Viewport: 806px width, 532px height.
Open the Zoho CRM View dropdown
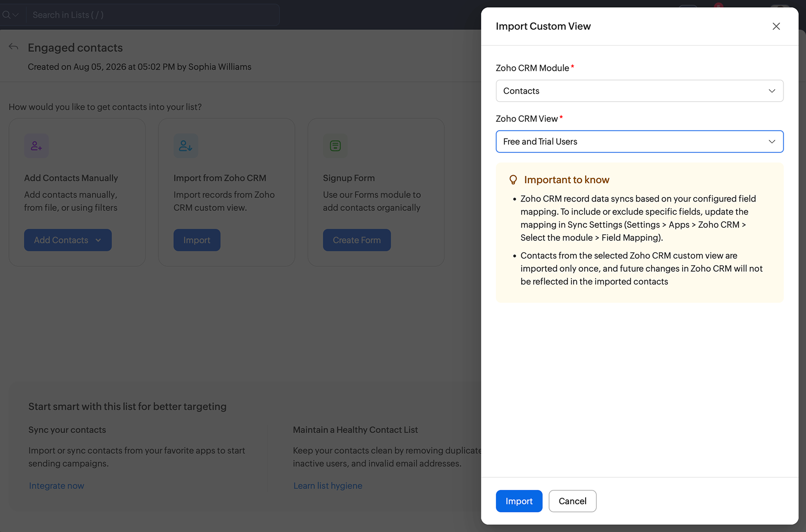click(x=640, y=142)
